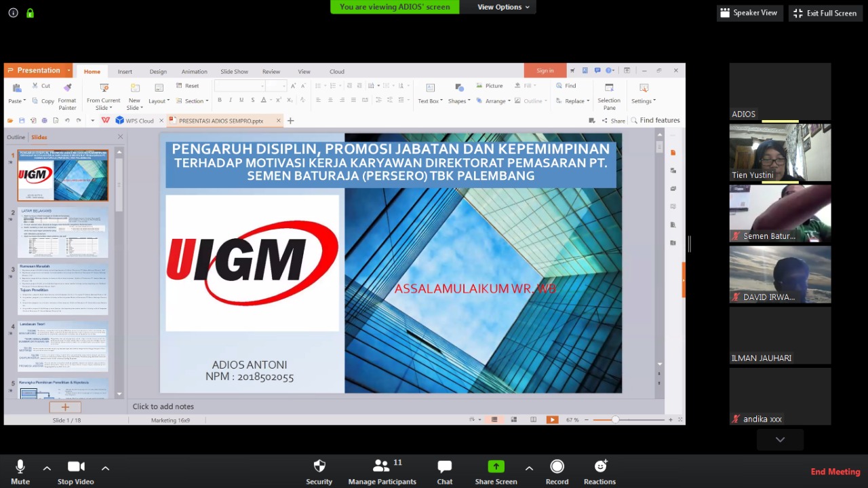868x488 pixels.
Task: Click the WPS Sign in button
Action: pos(545,71)
